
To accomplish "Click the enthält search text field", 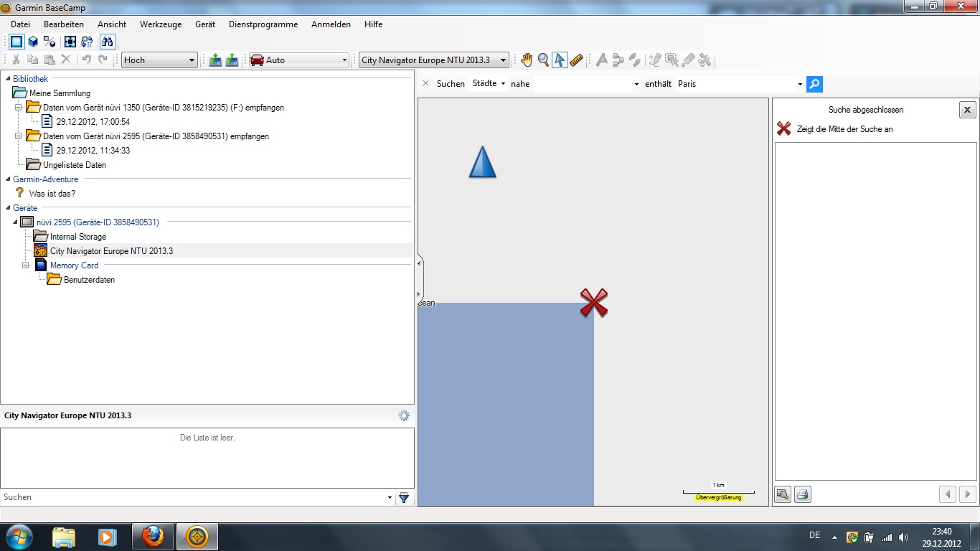I will point(735,84).
